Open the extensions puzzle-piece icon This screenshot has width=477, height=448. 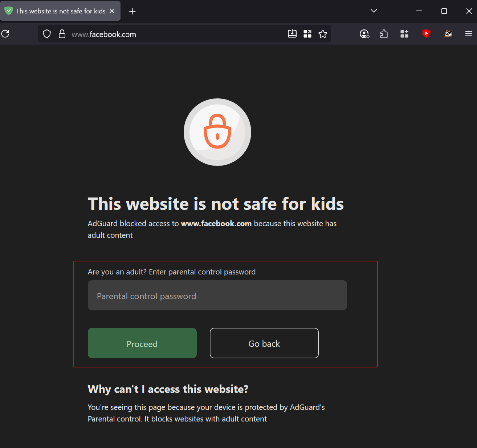click(384, 34)
